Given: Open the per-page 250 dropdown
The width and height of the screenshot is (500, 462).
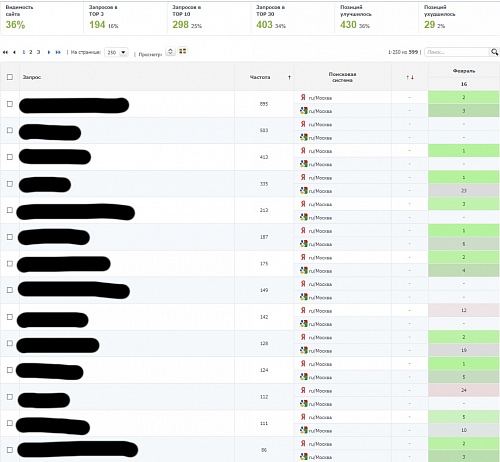Looking at the screenshot, I should click(116, 52).
